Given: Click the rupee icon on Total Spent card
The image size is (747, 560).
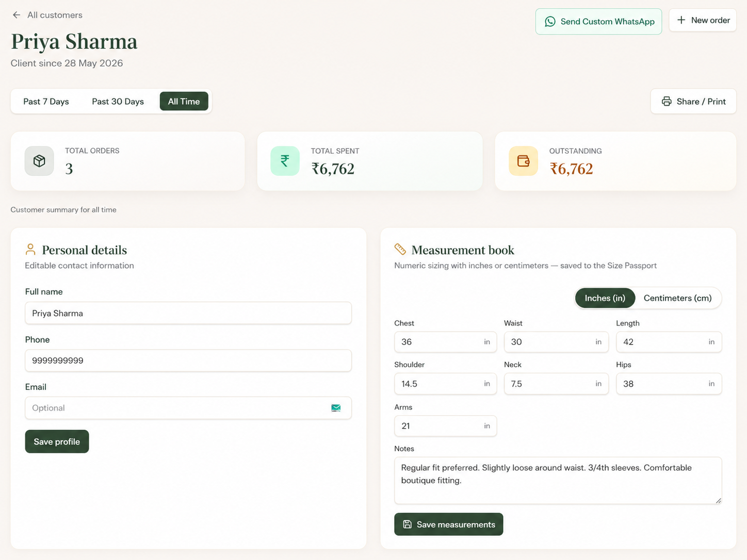Looking at the screenshot, I should click(285, 161).
